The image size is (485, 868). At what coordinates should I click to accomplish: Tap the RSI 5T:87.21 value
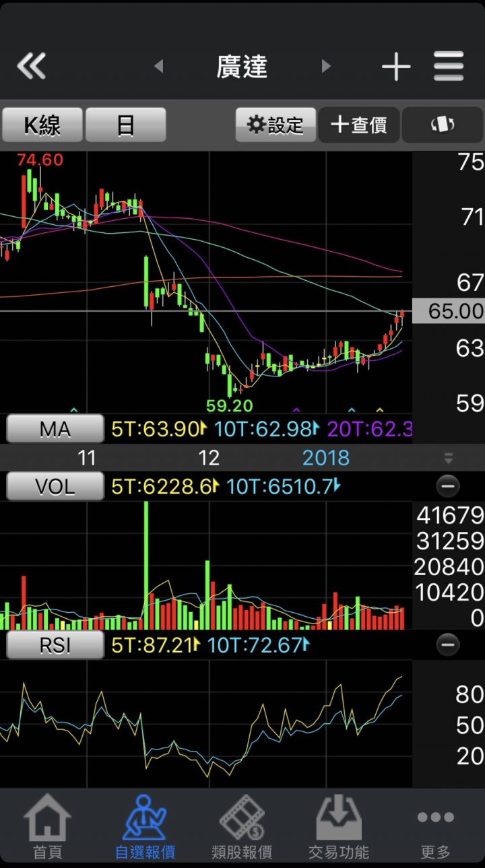[156, 645]
